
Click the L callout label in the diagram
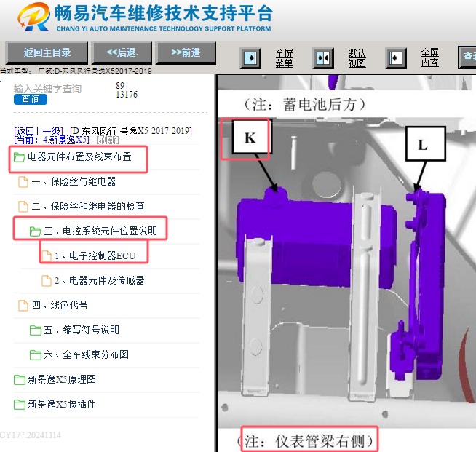(x=426, y=144)
